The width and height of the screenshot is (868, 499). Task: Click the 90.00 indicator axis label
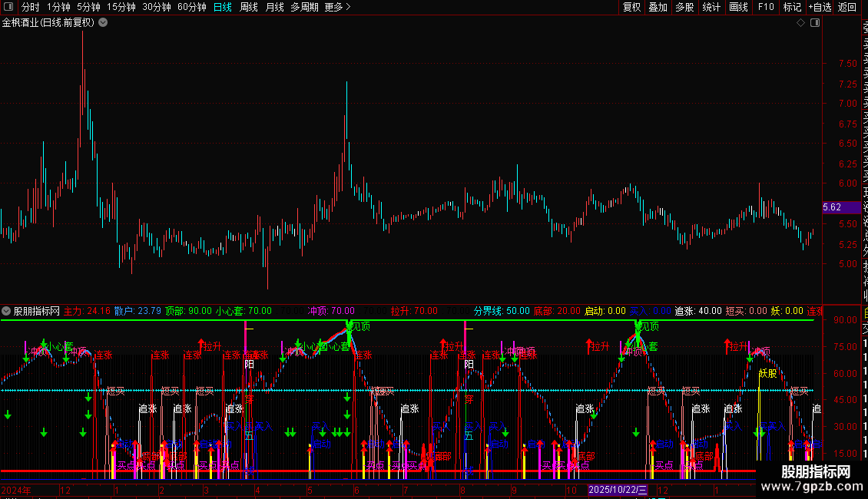pyautogui.click(x=845, y=320)
